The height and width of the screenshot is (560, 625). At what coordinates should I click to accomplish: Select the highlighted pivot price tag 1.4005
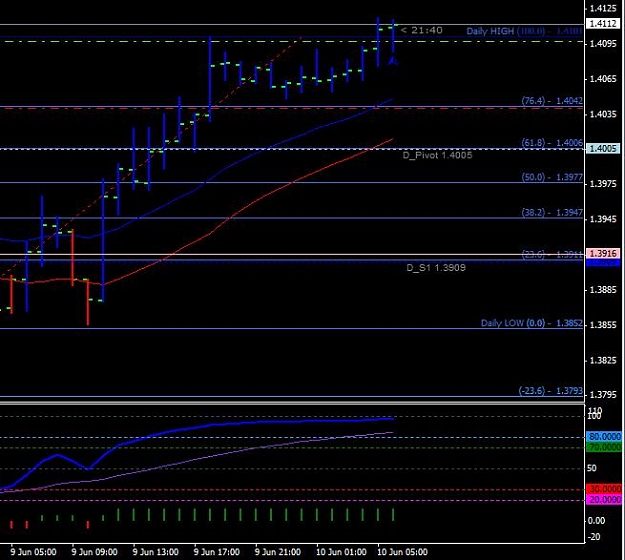(x=603, y=149)
